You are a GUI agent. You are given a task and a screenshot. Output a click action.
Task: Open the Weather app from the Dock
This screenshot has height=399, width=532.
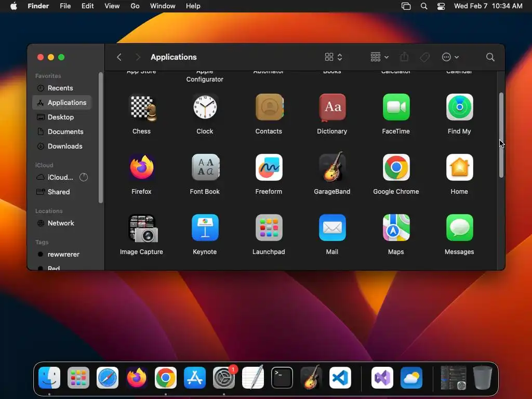(411, 378)
